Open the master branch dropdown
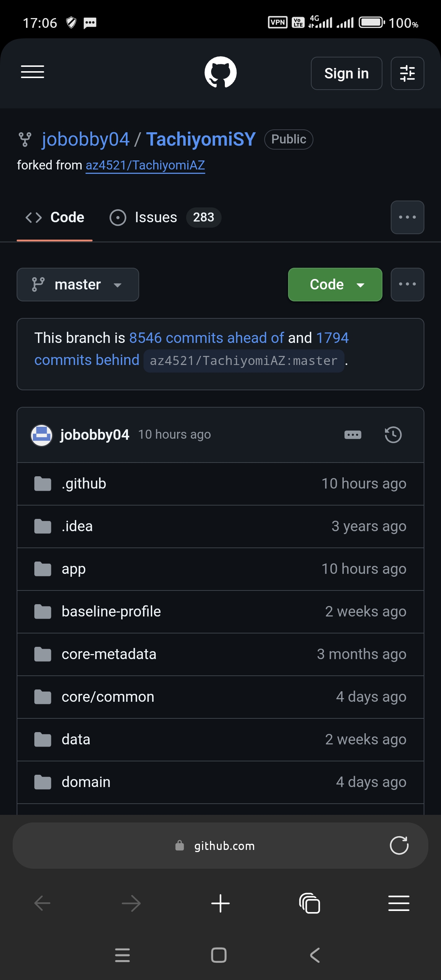441x980 pixels. point(78,284)
